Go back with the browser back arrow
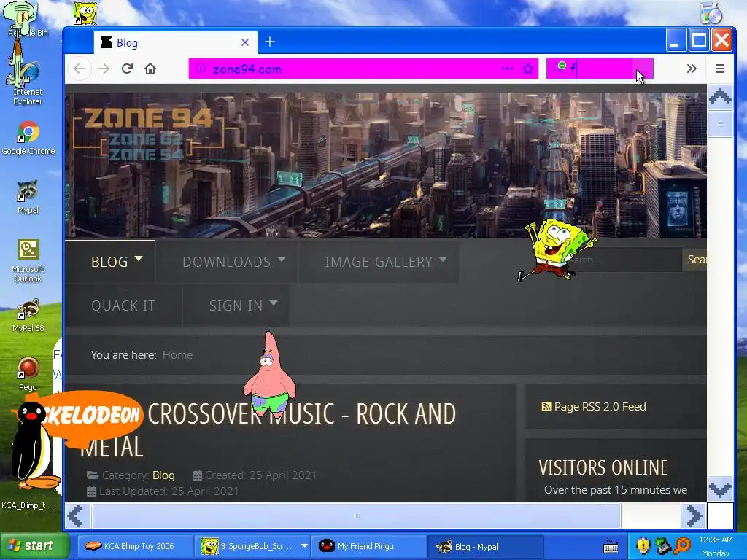 80,69
